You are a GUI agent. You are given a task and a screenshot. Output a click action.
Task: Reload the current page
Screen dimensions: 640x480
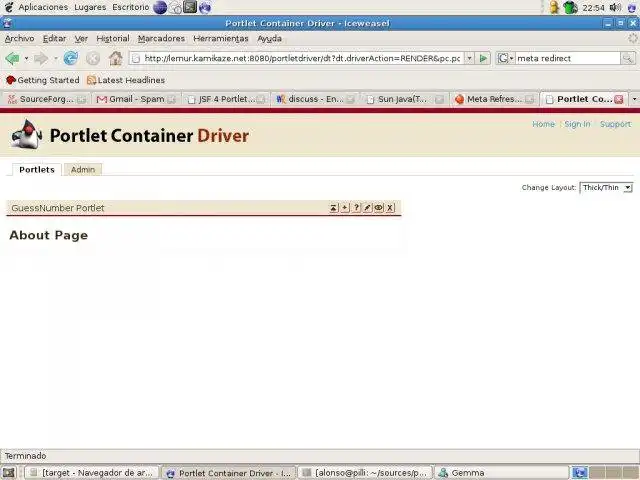coord(71,58)
